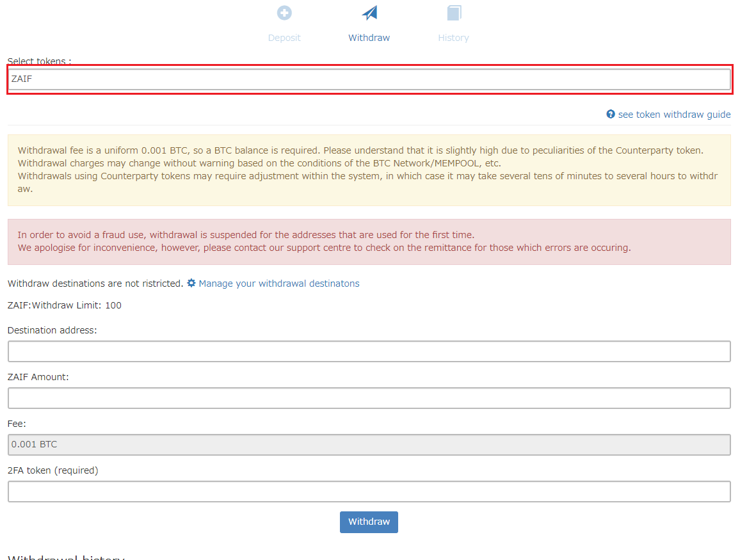Viewport: 740px width, 560px height.
Task: Open the Select tokens ZAIF dropdown
Action: pyautogui.click(x=369, y=79)
